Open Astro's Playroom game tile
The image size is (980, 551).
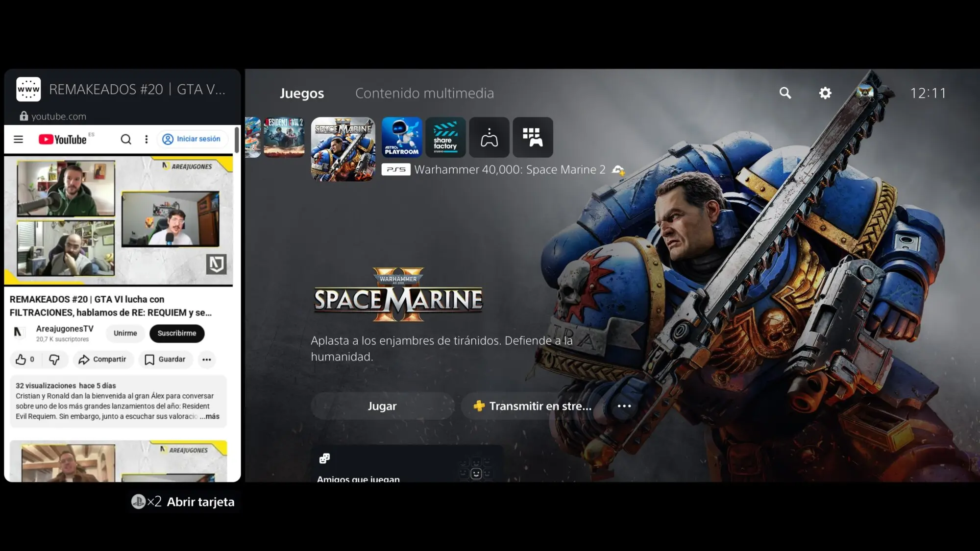[x=402, y=137]
